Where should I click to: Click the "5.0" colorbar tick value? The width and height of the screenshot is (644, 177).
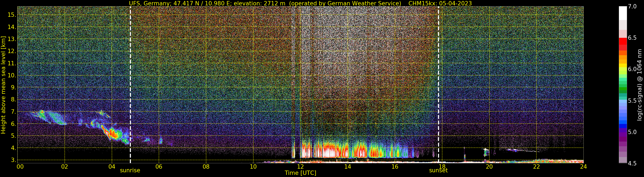[x=632, y=132]
